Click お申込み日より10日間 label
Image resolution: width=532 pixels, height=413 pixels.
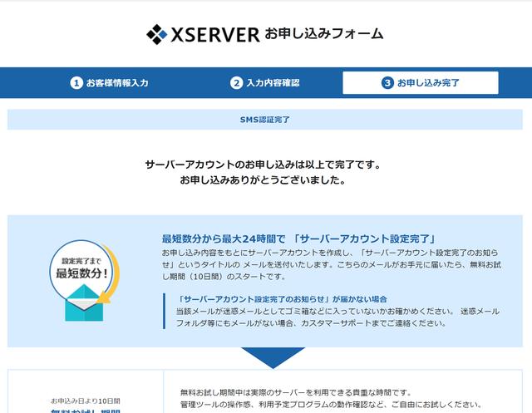tap(86, 401)
